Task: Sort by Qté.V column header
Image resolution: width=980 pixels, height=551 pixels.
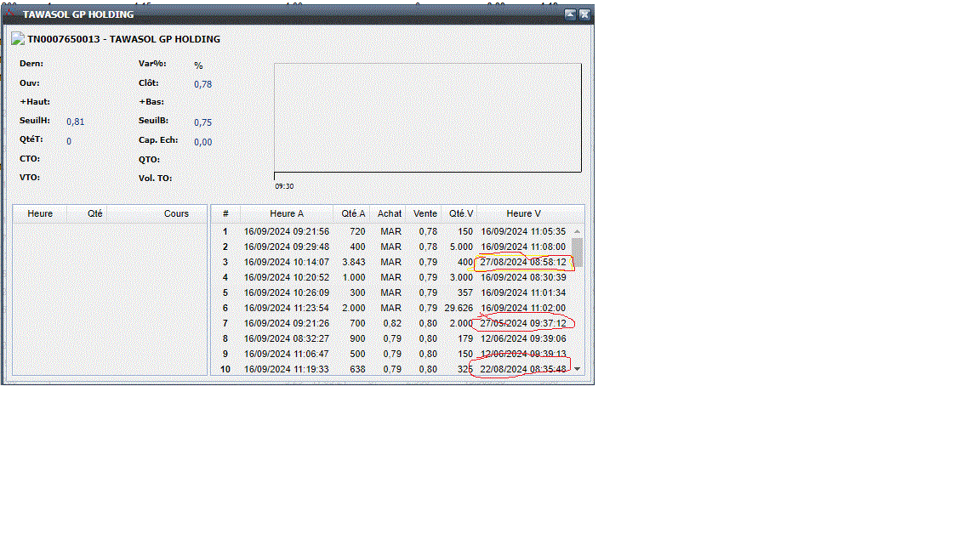Action: (x=460, y=213)
